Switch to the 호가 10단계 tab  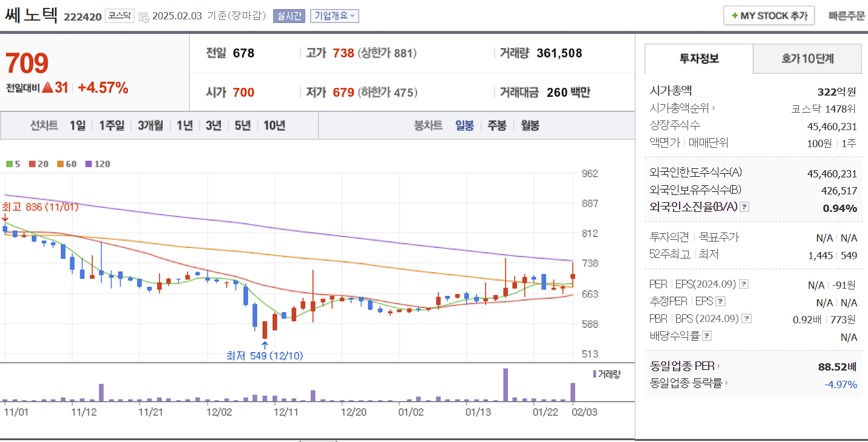click(x=807, y=59)
